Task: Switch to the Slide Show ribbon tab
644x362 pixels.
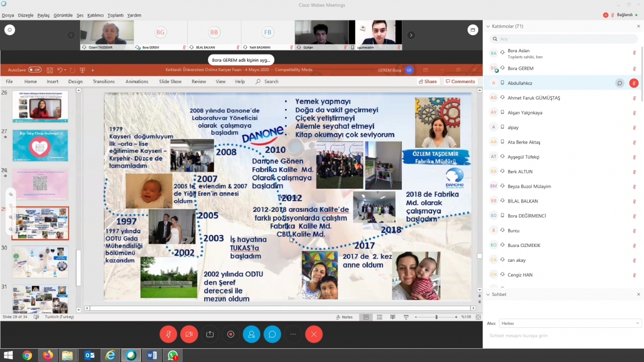Action: point(170,81)
